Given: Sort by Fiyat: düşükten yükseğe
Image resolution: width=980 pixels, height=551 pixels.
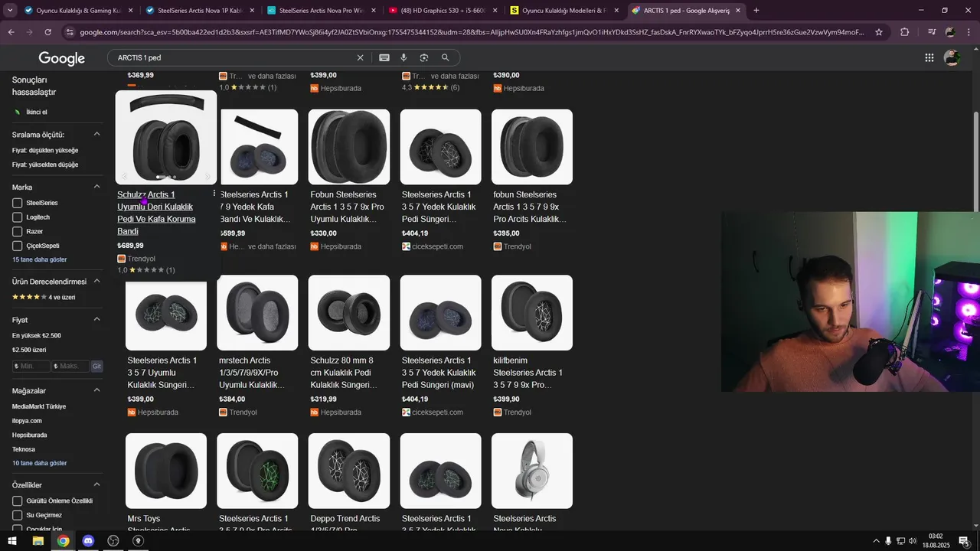Looking at the screenshot, I should coord(45,150).
